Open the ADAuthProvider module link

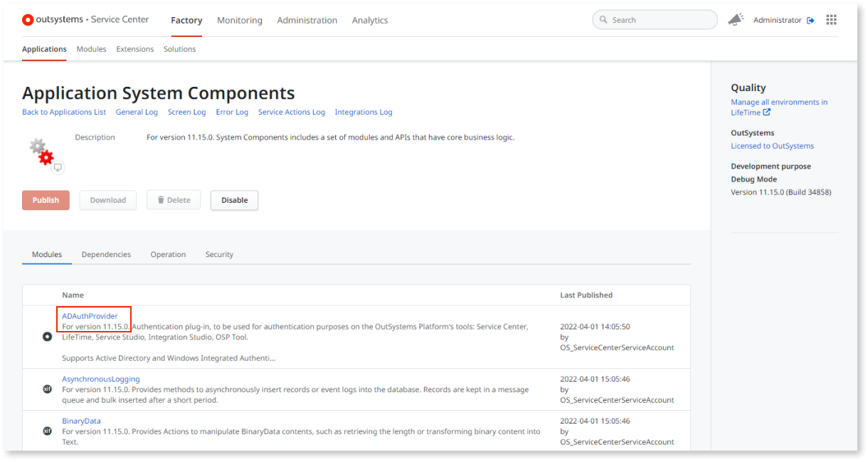[90, 315]
